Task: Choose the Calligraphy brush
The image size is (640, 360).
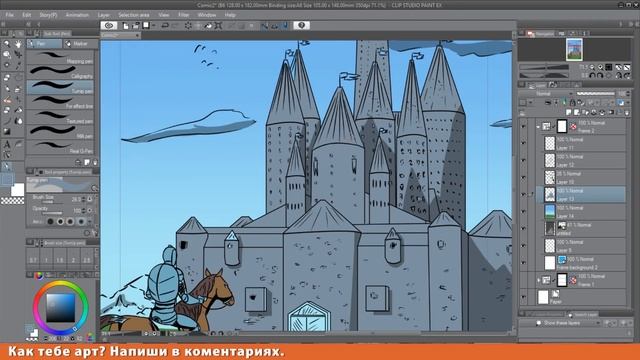Action: coord(60,72)
